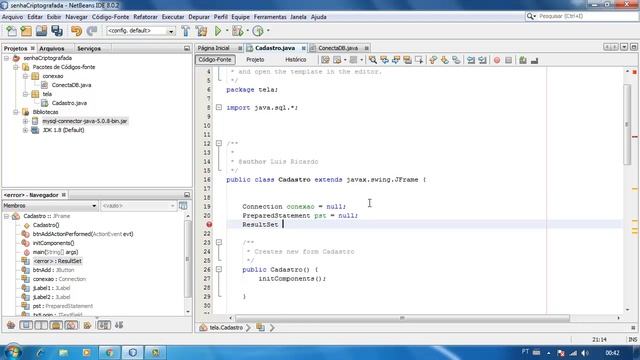The width and height of the screenshot is (640, 360).
Task: Toggle Show Non-Public Members in Navigator
Action: (x=56, y=325)
